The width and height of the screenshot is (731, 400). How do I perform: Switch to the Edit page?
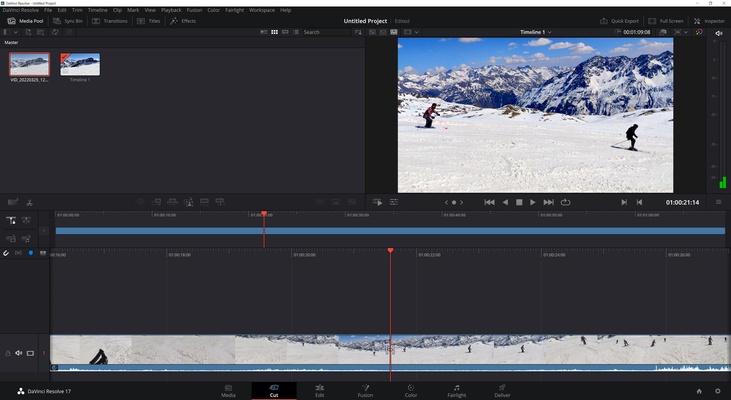pyautogui.click(x=319, y=391)
